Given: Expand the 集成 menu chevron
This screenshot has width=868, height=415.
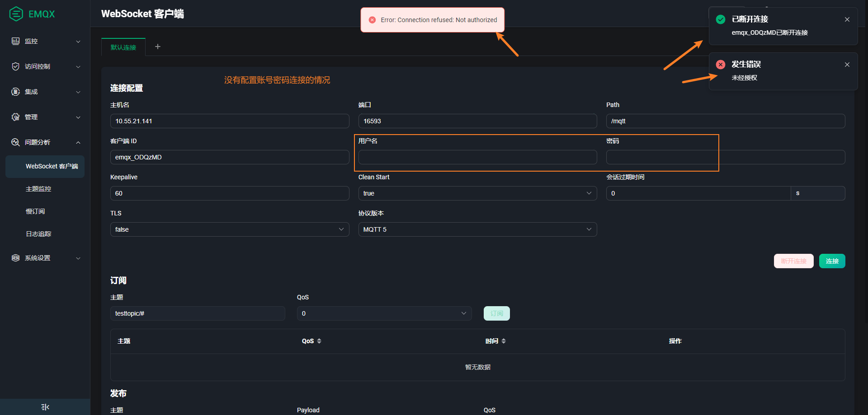Looking at the screenshot, I should pyautogui.click(x=78, y=92).
